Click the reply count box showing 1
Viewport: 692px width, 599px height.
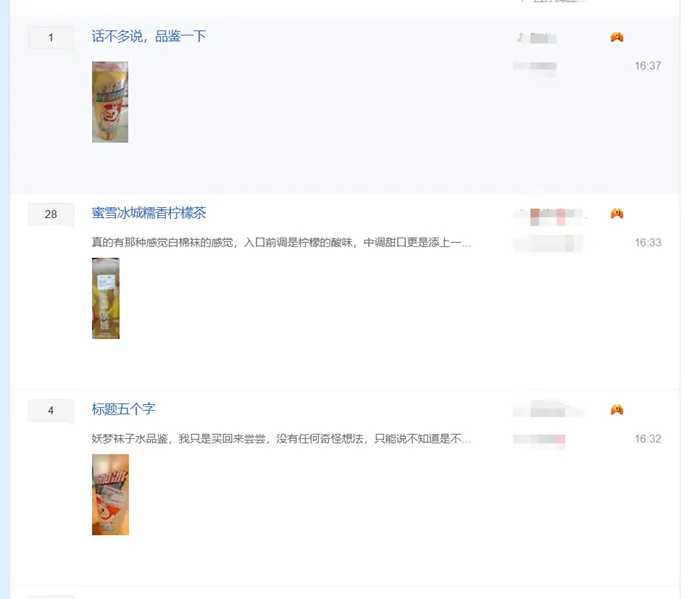pos(51,38)
